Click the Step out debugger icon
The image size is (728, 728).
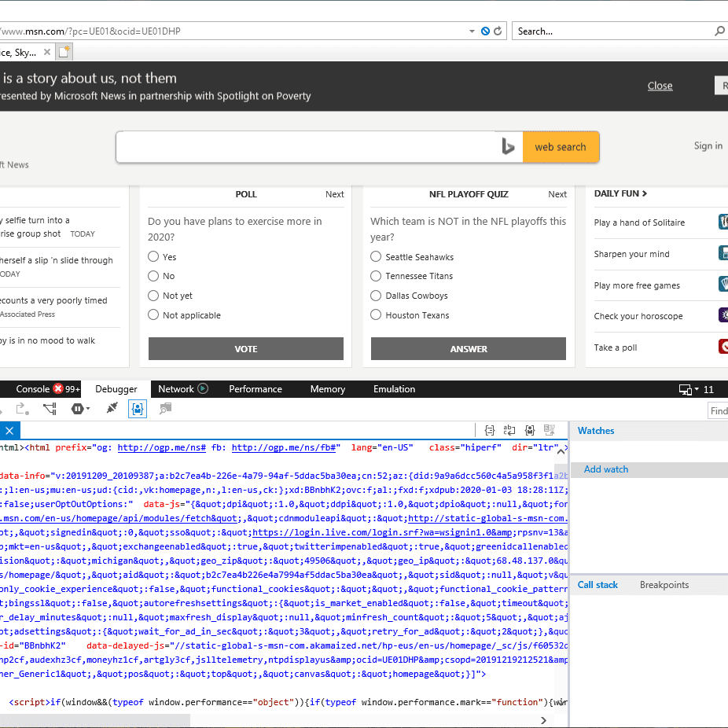pos(22,409)
